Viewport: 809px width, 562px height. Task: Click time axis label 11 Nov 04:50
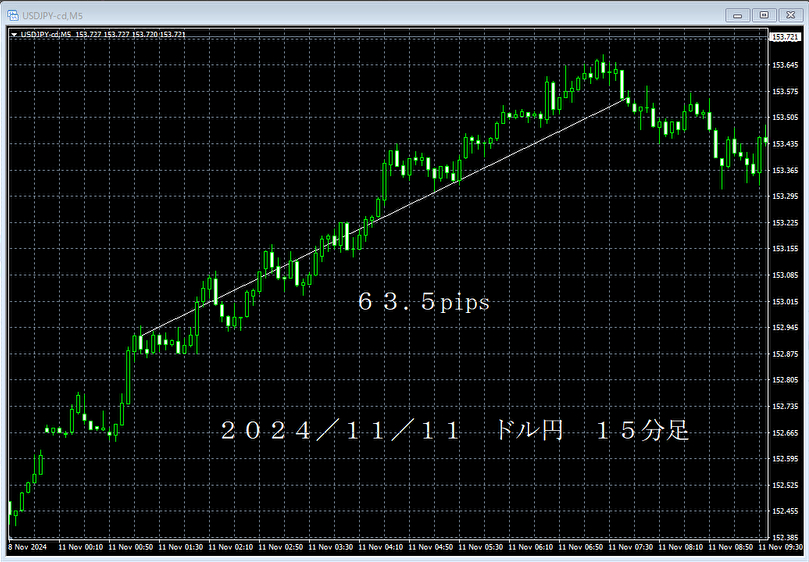click(x=431, y=547)
